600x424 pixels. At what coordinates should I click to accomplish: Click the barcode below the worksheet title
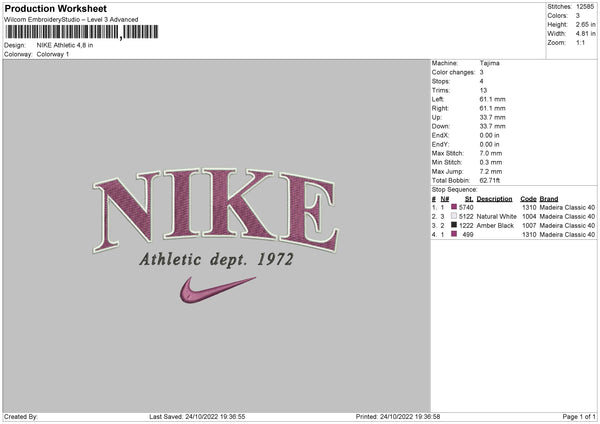click(x=82, y=32)
